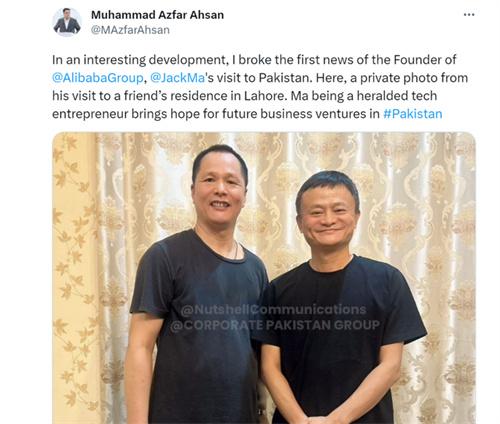The width and height of the screenshot is (500, 424).
Task: Open Muhammad Azfar Ahsan's profile avatar
Action: point(67,22)
